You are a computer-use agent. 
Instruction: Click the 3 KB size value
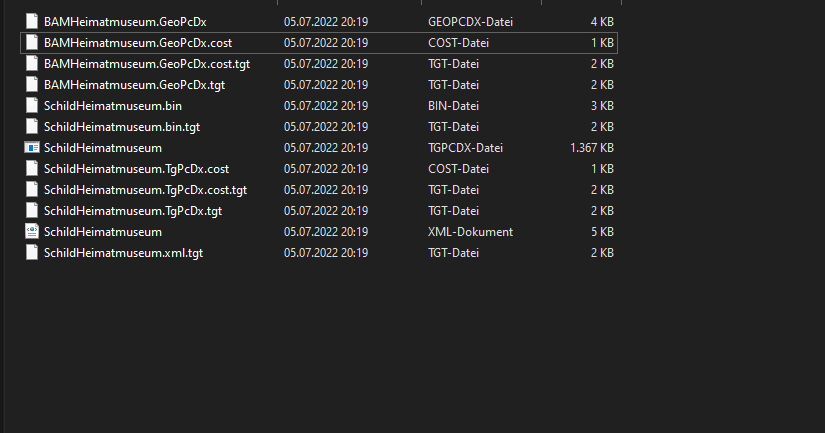point(602,106)
